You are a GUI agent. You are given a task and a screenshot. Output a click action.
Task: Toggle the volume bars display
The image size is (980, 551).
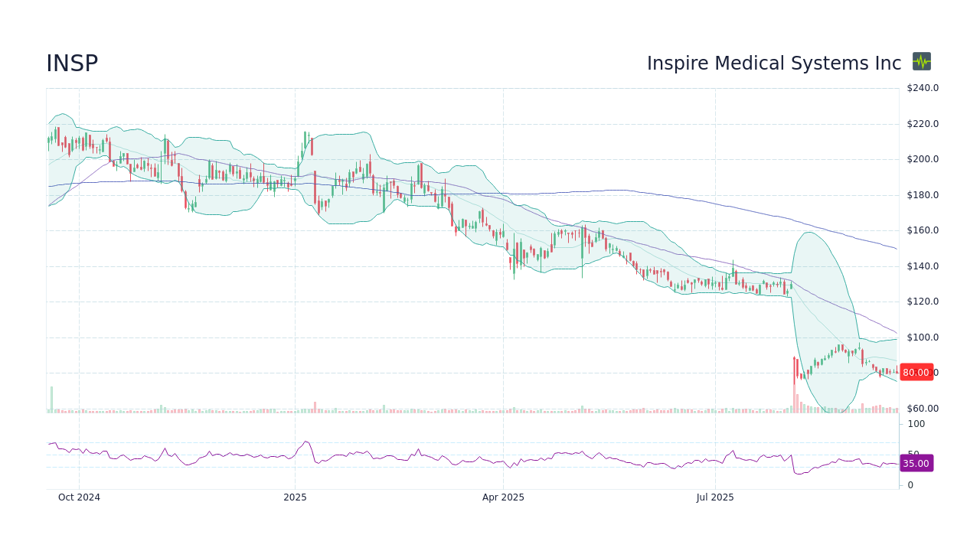tap(459, 409)
